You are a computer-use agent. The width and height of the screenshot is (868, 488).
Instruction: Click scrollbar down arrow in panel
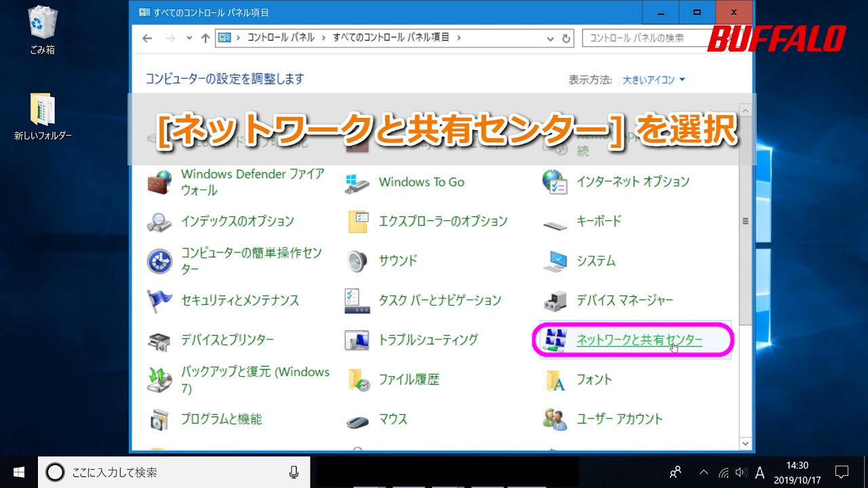745,444
